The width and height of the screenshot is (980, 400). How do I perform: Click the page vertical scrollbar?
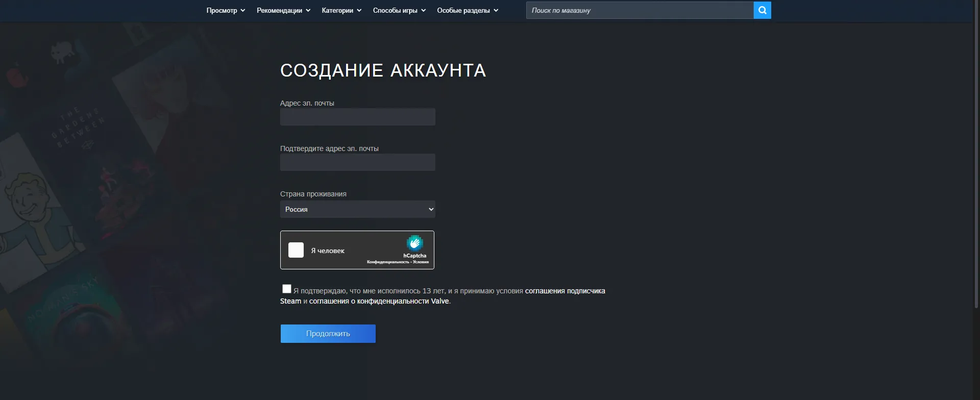coord(976,153)
